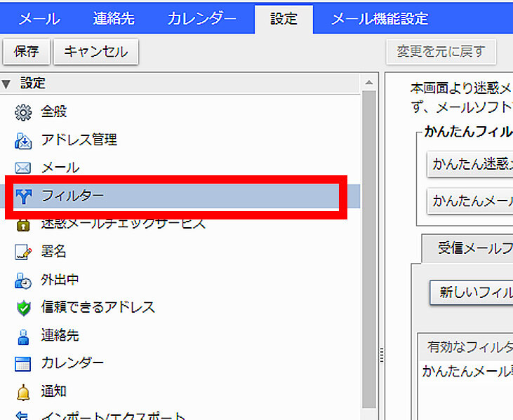Image resolution: width=513 pixels, height=420 pixels.
Task: Collapse the 設定 tree section triangle
Action: 6,84
